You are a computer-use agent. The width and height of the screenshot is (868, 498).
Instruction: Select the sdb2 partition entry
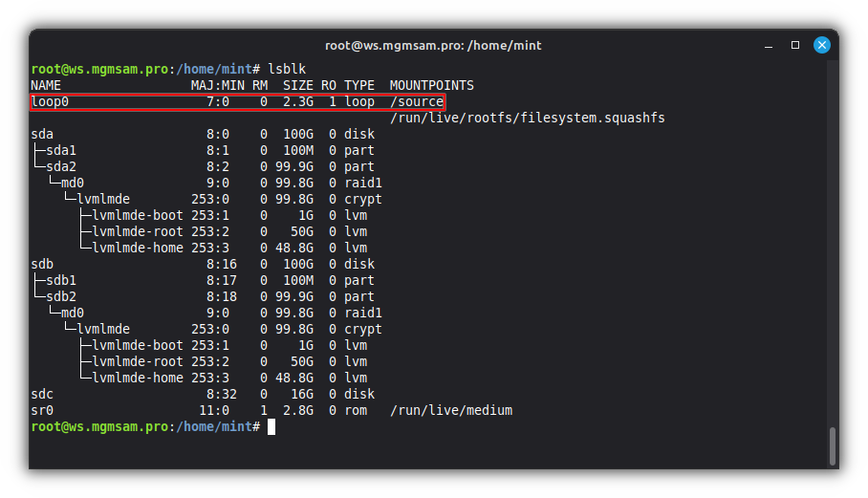point(61,296)
